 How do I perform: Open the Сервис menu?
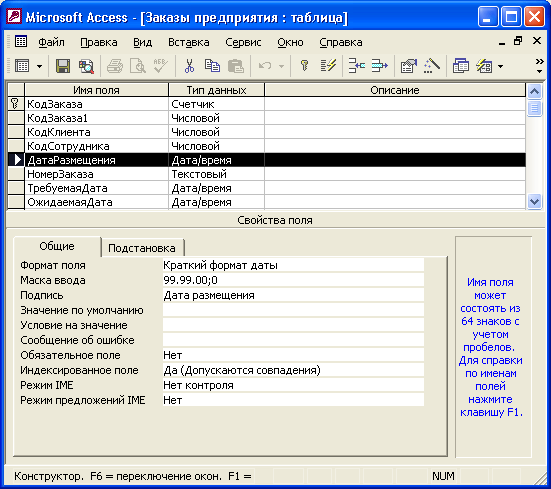coord(243,42)
